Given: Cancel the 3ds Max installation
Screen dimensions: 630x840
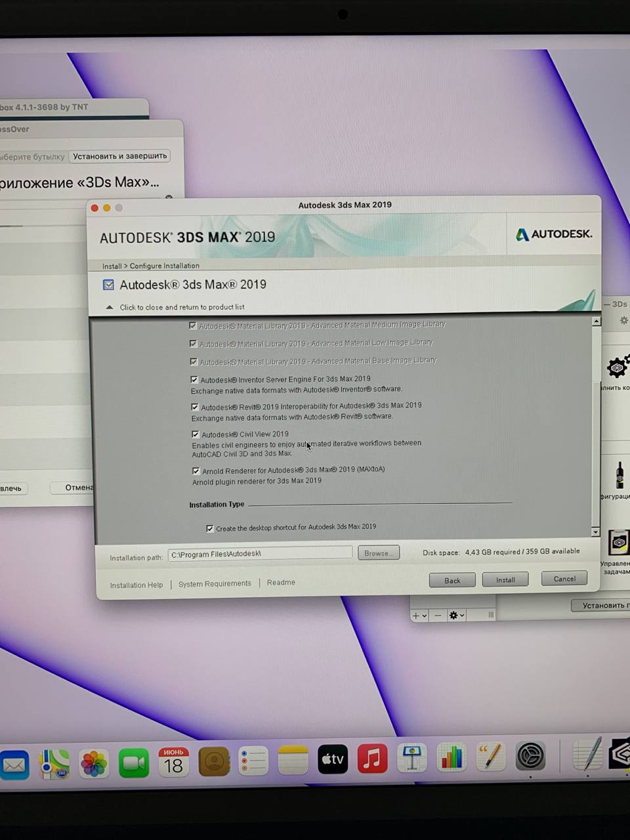Looking at the screenshot, I should (x=564, y=579).
